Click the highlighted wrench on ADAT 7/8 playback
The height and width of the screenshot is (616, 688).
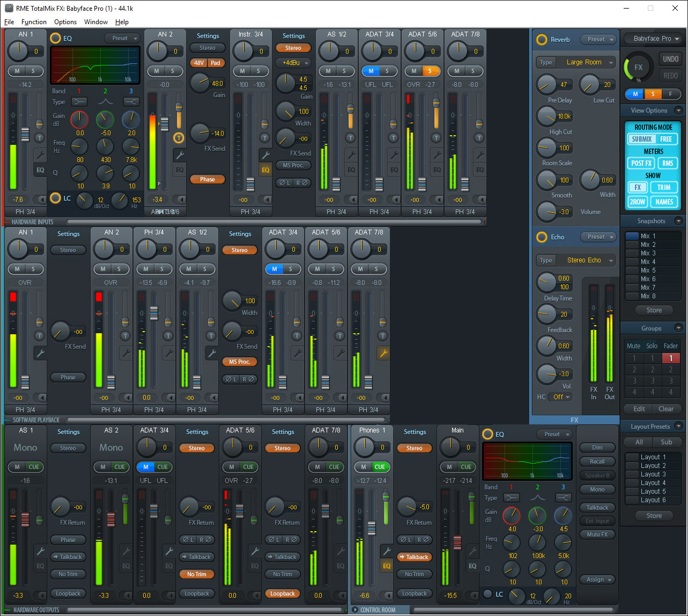pos(383,353)
